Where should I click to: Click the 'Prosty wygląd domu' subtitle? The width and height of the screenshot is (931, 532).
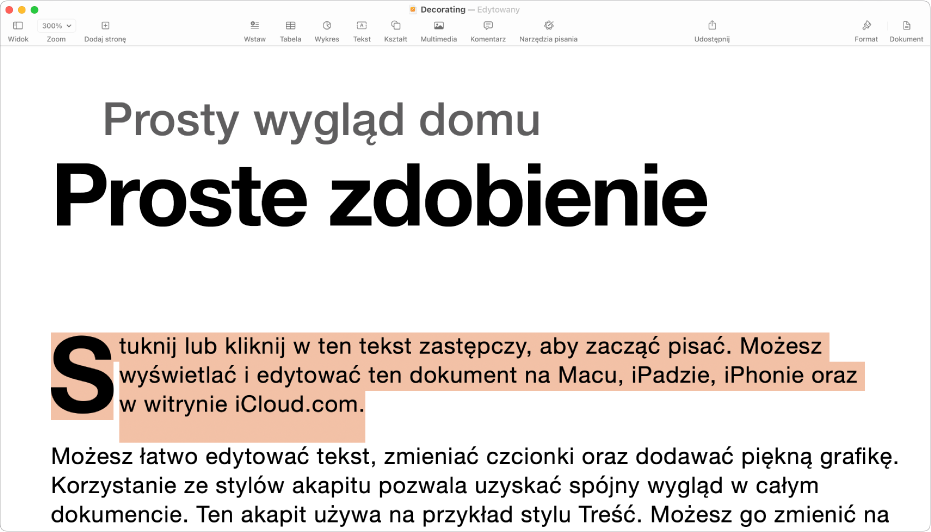click(321, 121)
